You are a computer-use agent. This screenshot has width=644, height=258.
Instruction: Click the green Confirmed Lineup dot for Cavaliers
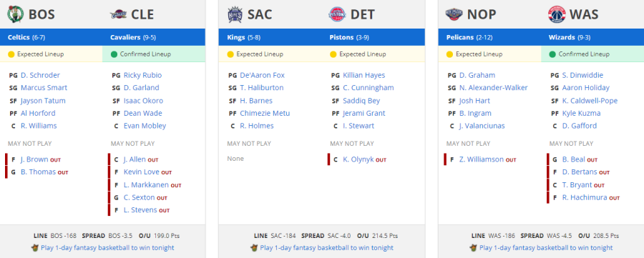pyautogui.click(x=114, y=54)
